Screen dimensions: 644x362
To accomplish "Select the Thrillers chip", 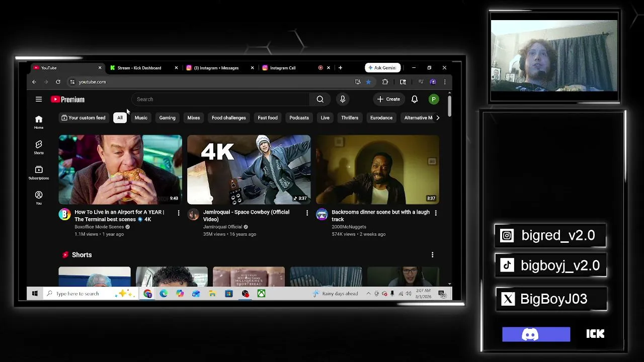I will point(350,118).
